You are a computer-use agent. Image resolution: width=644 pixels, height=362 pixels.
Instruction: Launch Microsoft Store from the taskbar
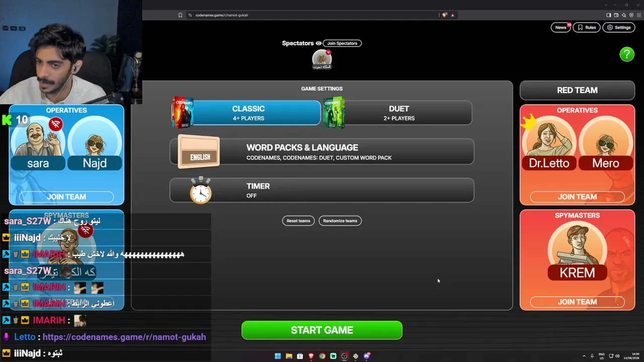(300, 356)
